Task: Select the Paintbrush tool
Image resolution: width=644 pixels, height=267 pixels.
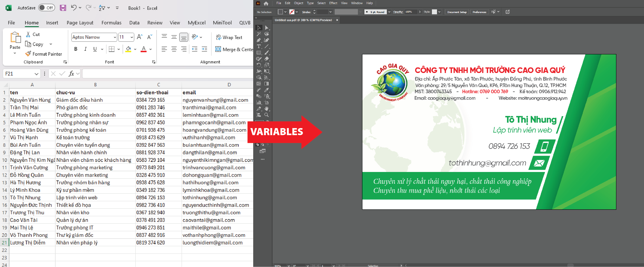Action: (x=267, y=53)
